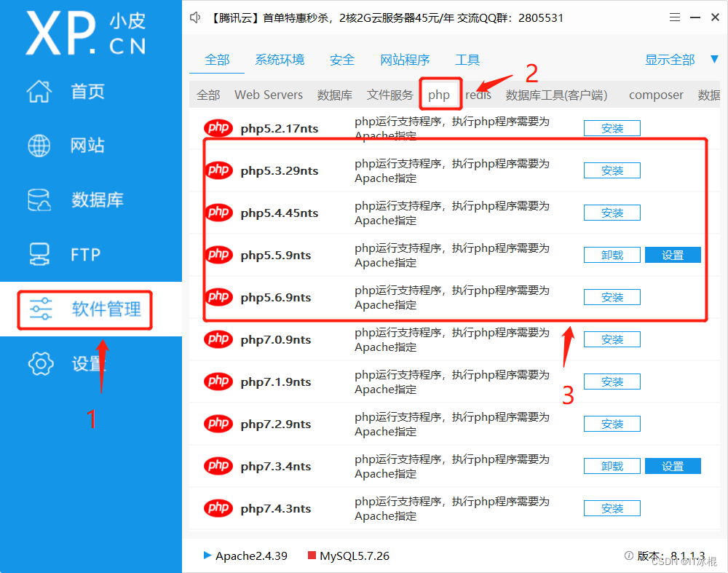Uninstall php7.3.4nts
This screenshot has height=573, width=728.
(612, 466)
